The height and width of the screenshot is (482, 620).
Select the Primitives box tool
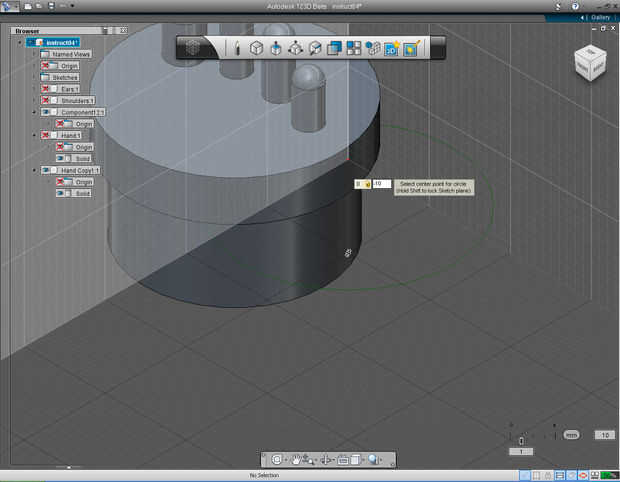pos(257,47)
